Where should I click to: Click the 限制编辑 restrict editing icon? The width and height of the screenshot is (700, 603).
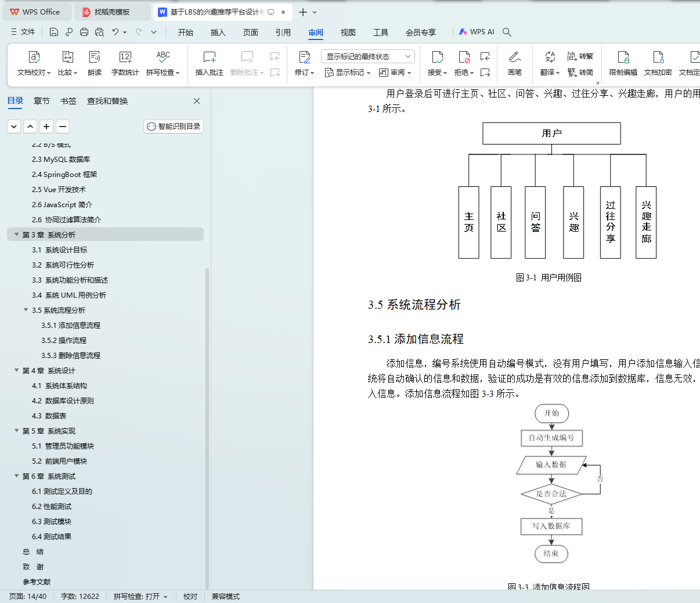[623, 57]
